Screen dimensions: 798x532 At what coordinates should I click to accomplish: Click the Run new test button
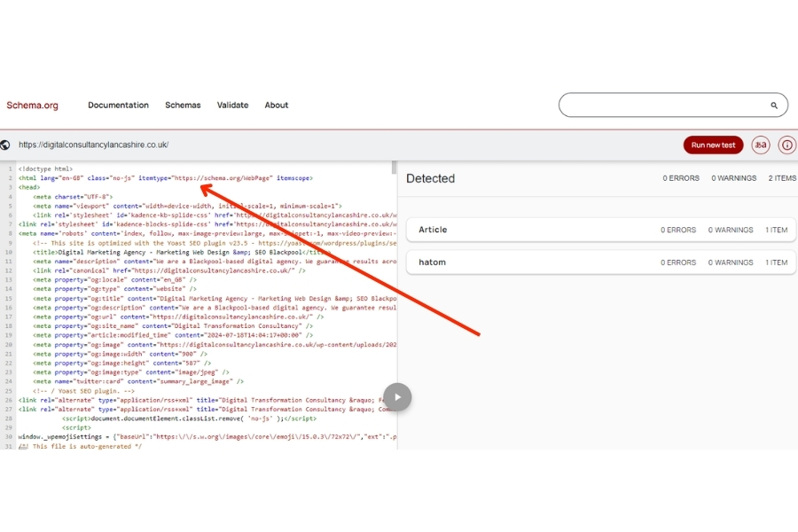[713, 145]
